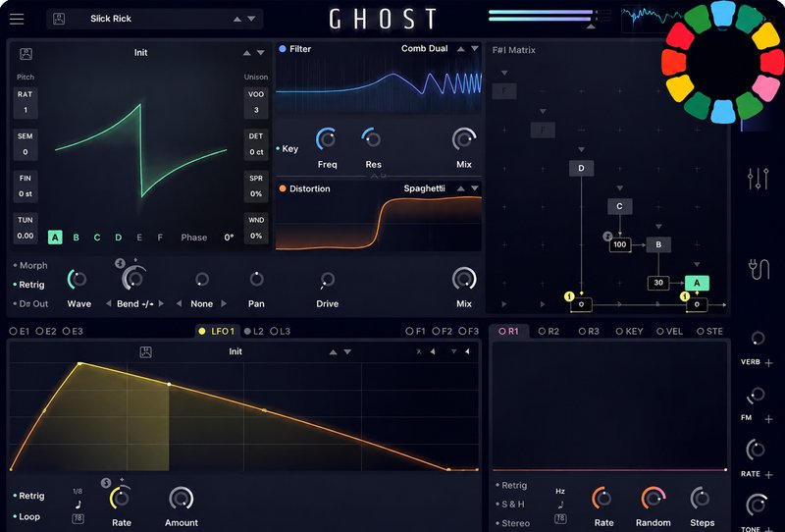This screenshot has height=532, width=785.
Task: Open preset browser beside Slick Rick
Action: (59, 19)
